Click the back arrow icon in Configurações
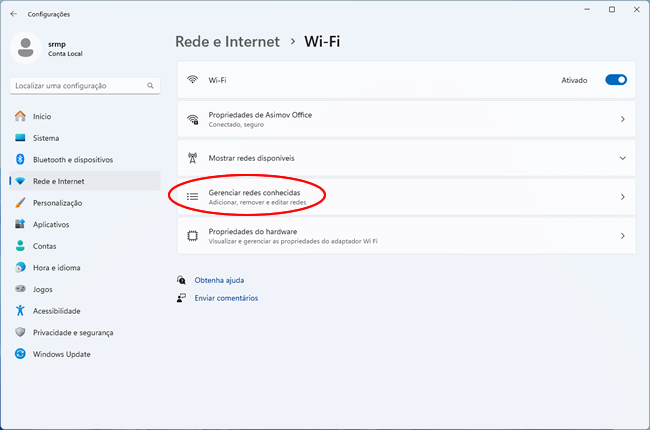This screenshot has width=650, height=430. 14,14
